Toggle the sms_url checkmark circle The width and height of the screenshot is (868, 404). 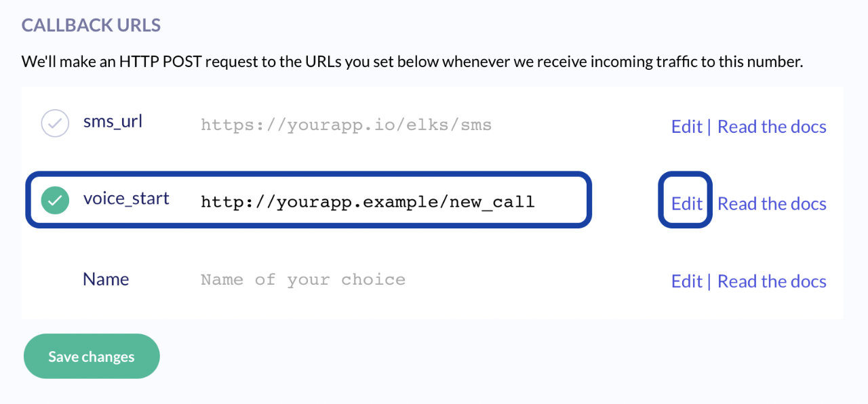55,124
